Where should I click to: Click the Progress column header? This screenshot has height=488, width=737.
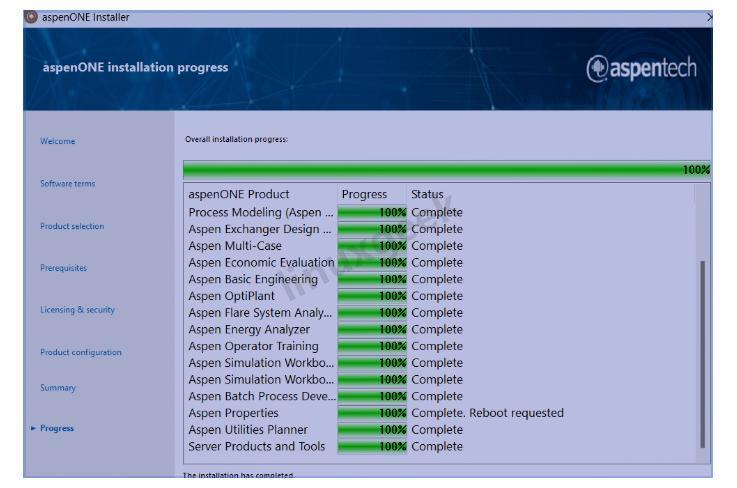[x=364, y=194]
